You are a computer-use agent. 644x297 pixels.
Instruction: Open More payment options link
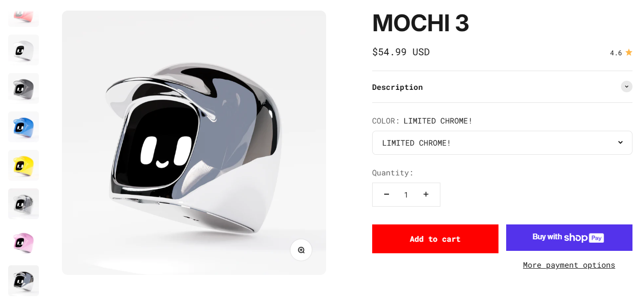point(569,265)
